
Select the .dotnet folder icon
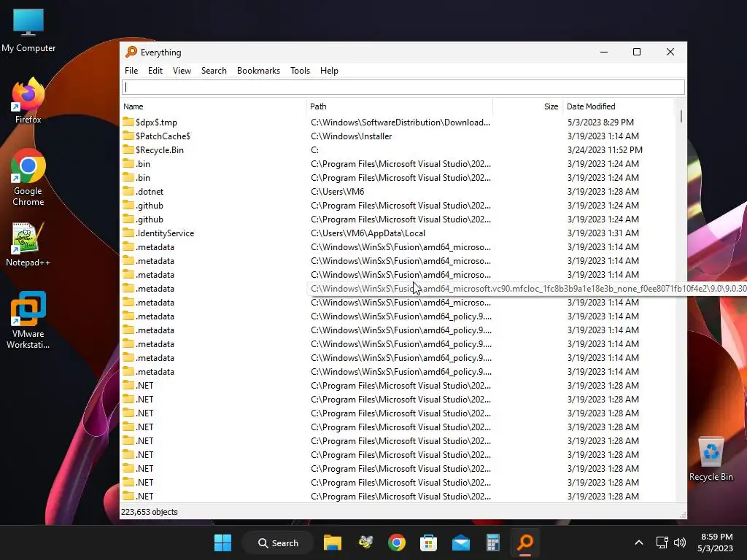pos(128,192)
